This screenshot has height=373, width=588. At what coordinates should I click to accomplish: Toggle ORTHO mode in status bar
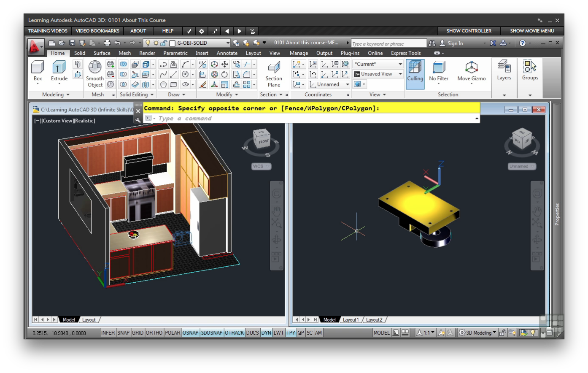pyautogui.click(x=154, y=333)
